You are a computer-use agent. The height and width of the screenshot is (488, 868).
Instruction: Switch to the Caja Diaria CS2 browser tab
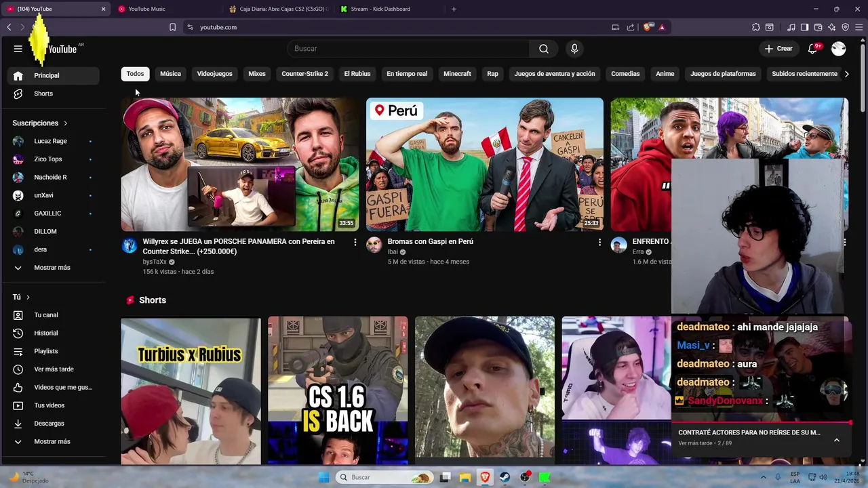click(x=278, y=9)
